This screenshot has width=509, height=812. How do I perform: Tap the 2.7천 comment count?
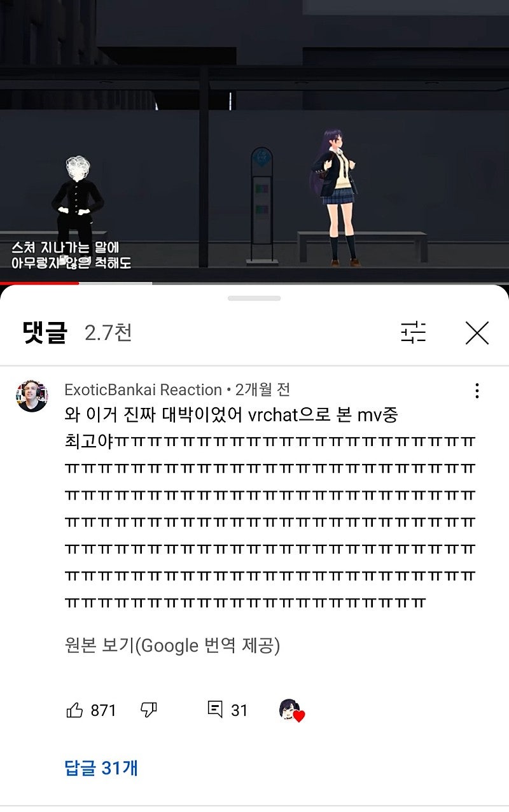pos(108,333)
